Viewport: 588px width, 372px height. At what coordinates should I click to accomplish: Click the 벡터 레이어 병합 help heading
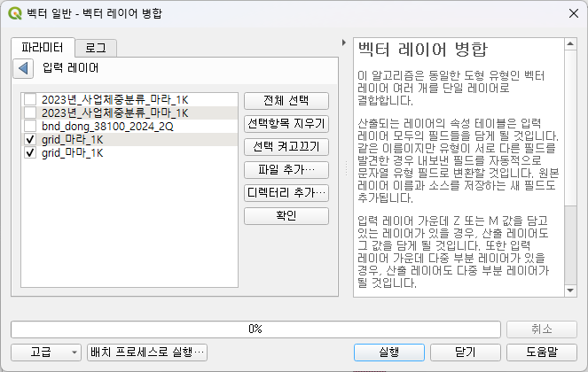point(423,49)
